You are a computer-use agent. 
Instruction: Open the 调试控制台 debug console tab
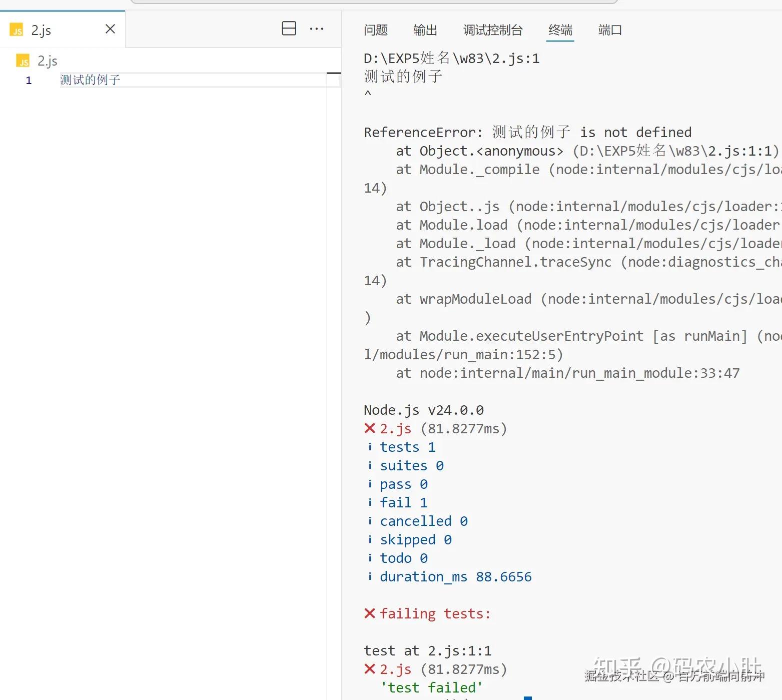pos(492,30)
